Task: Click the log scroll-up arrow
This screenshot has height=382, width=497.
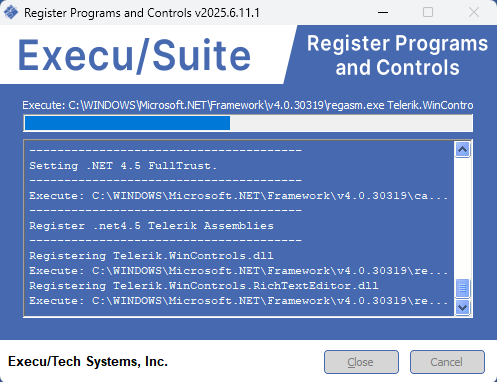Action: coord(462,150)
